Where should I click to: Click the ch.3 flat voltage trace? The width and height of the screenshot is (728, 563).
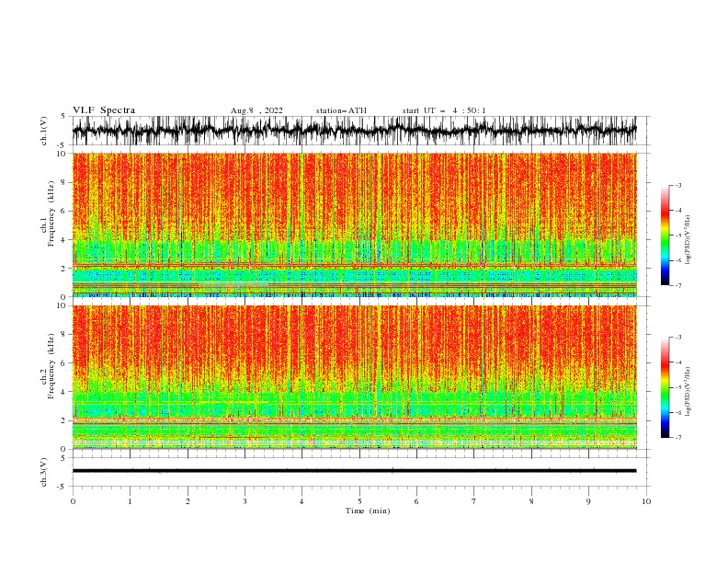click(x=354, y=471)
